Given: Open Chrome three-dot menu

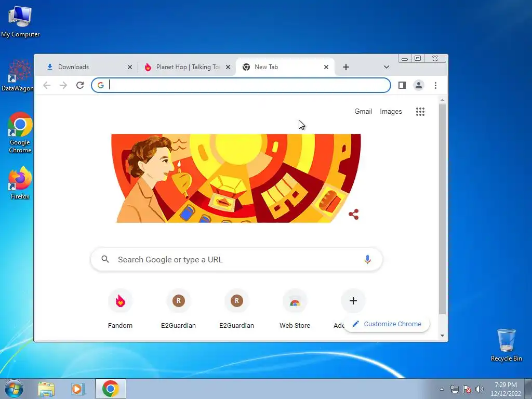Looking at the screenshot, I should click(x=435, y=85).
